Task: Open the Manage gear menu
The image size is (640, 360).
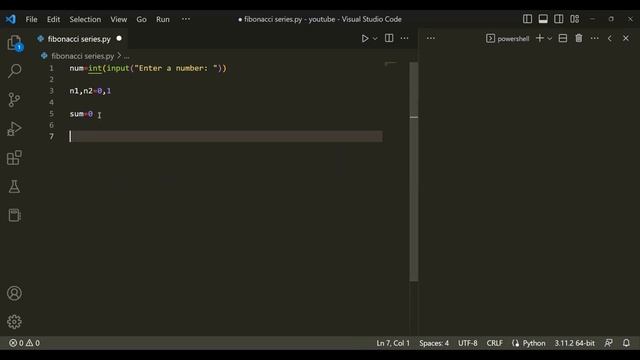Action: [14, 322]
